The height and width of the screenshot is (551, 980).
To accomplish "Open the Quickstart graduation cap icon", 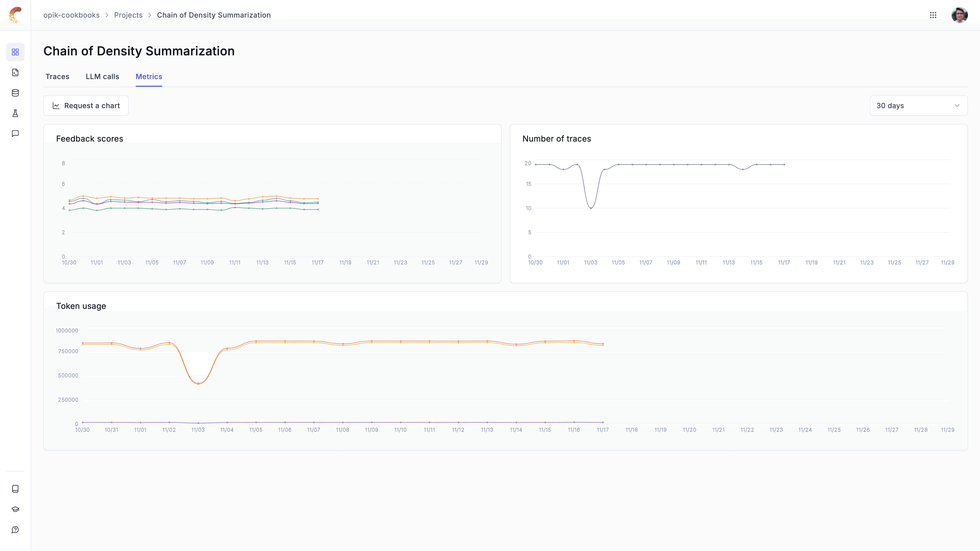I will (x=15, y=509).
